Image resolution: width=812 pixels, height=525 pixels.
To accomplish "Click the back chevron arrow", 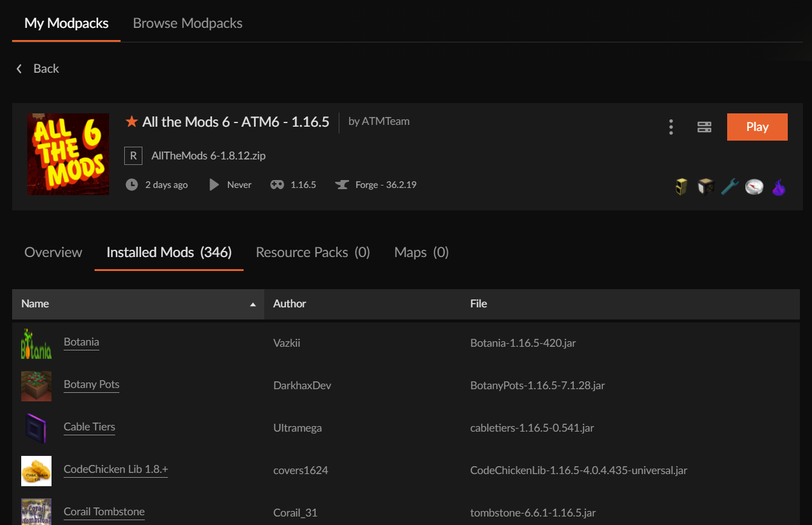I will [19, 69].
